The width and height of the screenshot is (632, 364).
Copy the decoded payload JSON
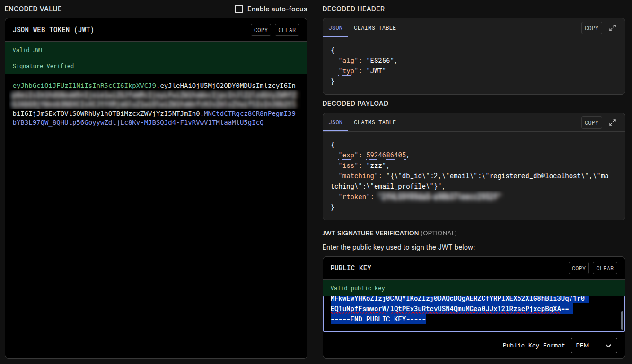point(591,122)
